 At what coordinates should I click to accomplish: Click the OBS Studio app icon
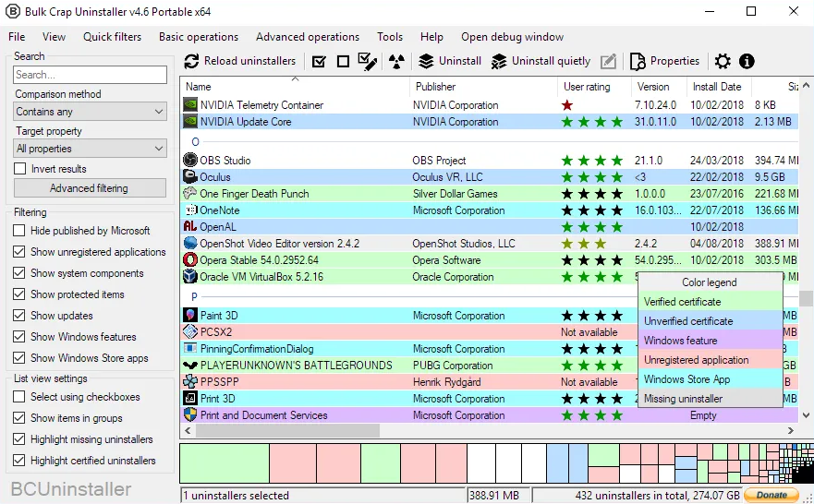point(190,161)
